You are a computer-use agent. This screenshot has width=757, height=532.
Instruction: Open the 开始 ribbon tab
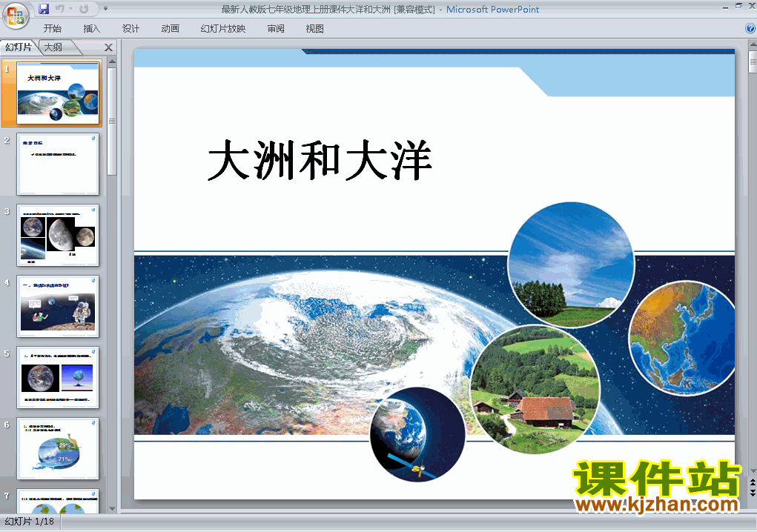(52, 29)
